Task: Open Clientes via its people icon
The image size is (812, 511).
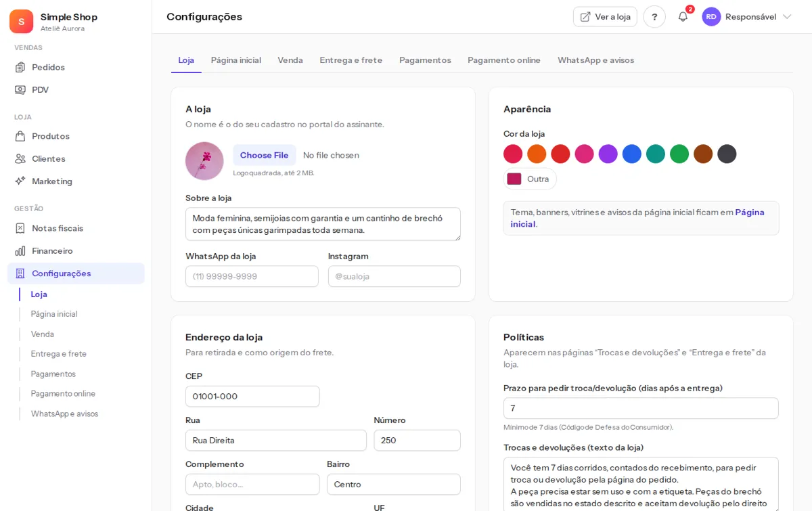Action: pos(20,158)
